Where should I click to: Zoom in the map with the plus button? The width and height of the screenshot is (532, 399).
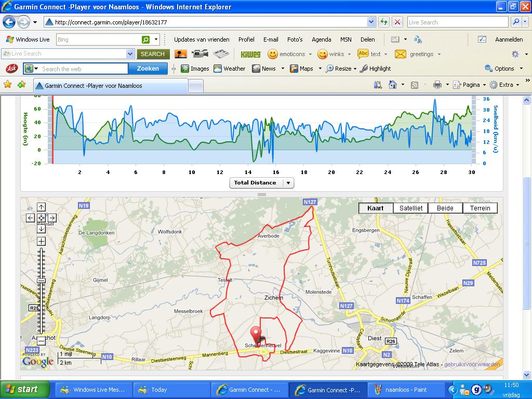(41, 241)
